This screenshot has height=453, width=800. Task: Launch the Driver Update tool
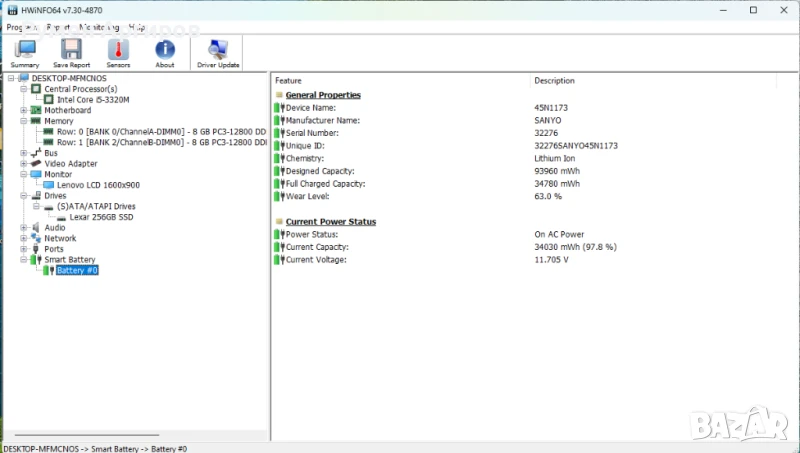[218, 52]
